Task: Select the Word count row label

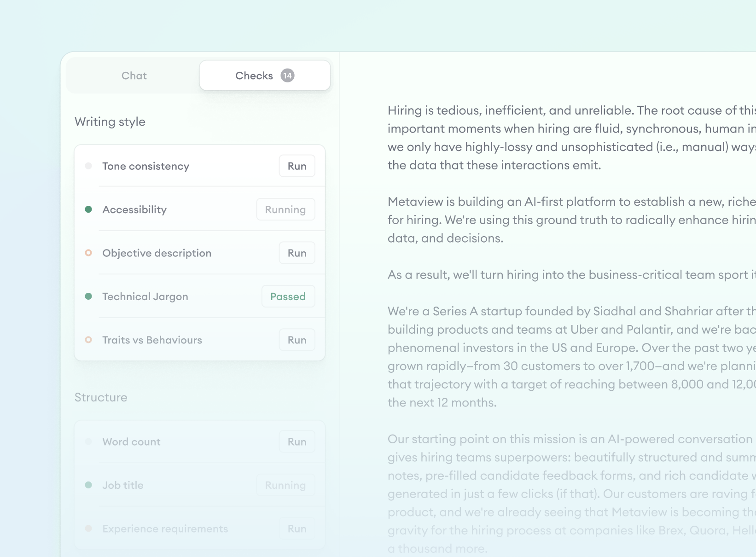Action: 131,442
